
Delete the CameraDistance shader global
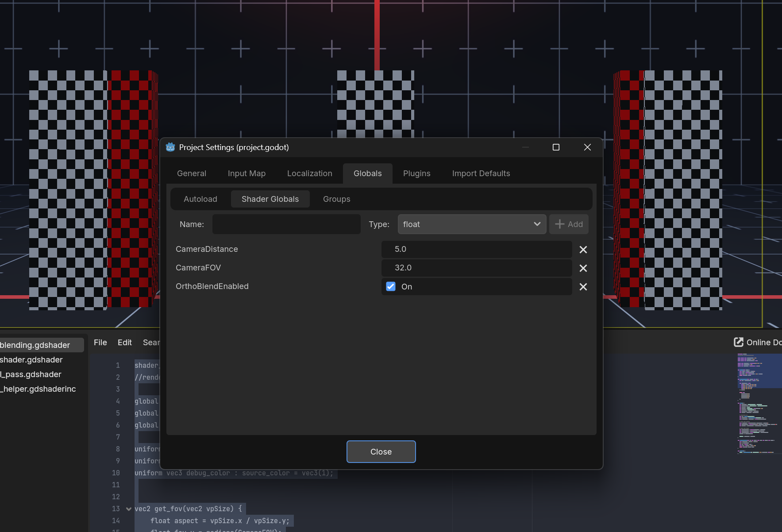(x=583, y=250)
